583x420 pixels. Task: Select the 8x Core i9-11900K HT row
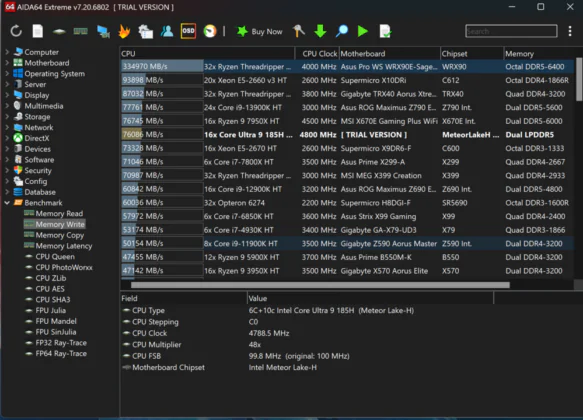[x=347, y=244]
